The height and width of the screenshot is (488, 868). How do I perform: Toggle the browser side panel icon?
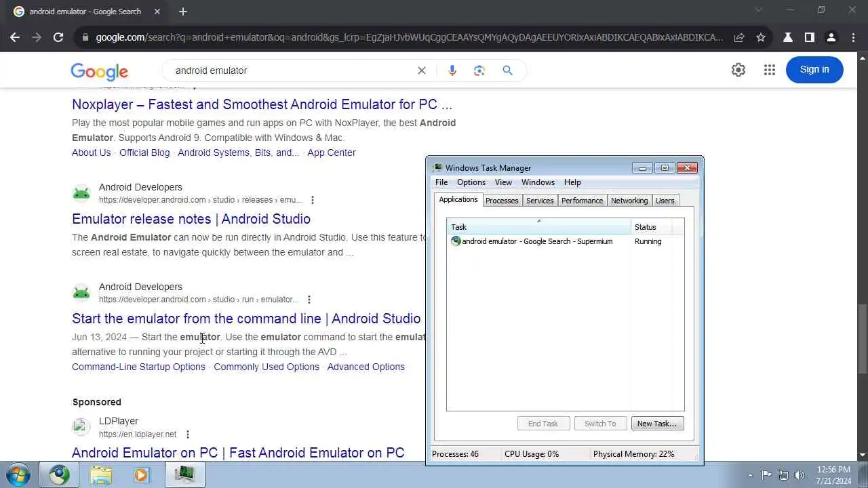click(809, 38)
